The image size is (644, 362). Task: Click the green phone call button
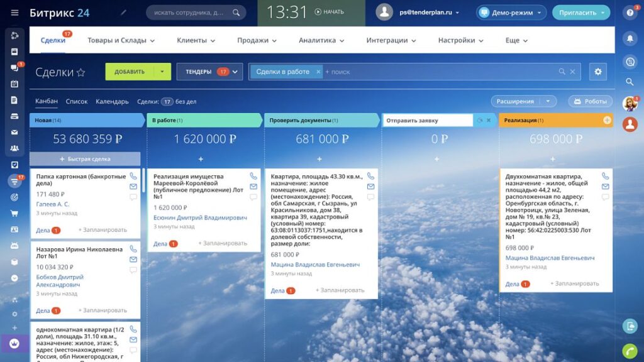(630, 351)
